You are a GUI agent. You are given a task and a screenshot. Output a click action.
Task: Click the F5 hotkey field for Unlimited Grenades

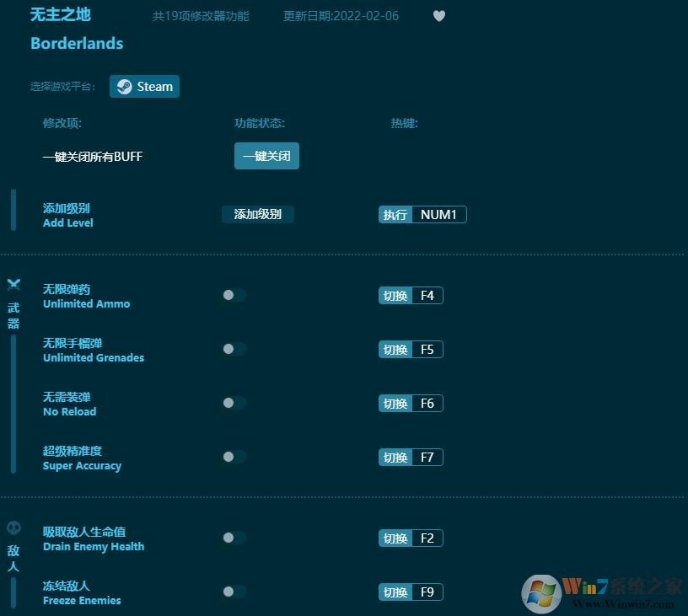[426, 349]
